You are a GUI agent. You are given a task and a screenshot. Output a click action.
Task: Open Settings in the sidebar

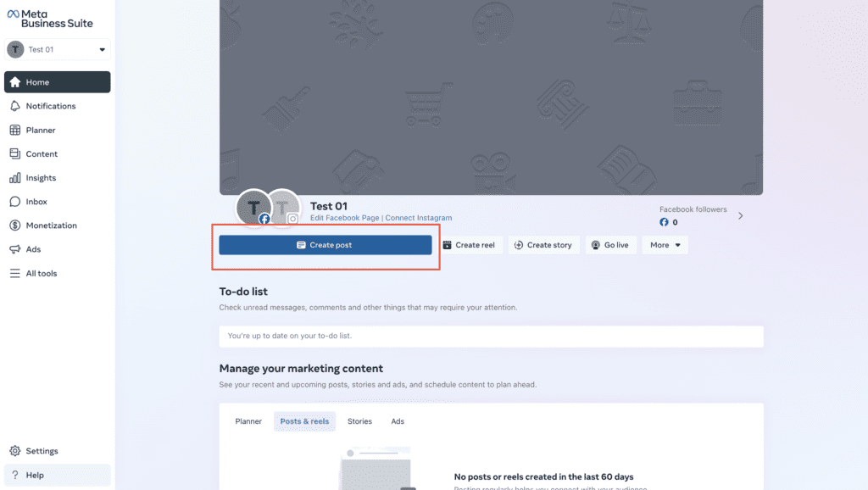(x=58, y=451)
